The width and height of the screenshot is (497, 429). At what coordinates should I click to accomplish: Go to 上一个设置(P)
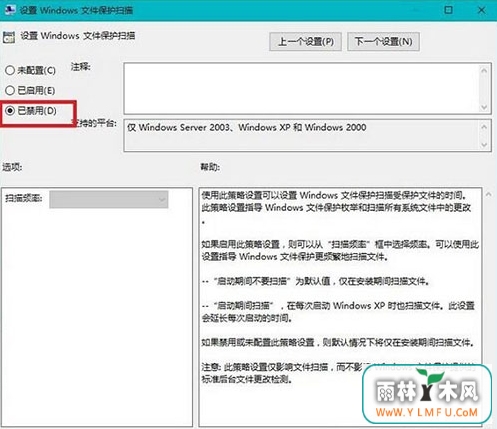click(x=305, y=42)
